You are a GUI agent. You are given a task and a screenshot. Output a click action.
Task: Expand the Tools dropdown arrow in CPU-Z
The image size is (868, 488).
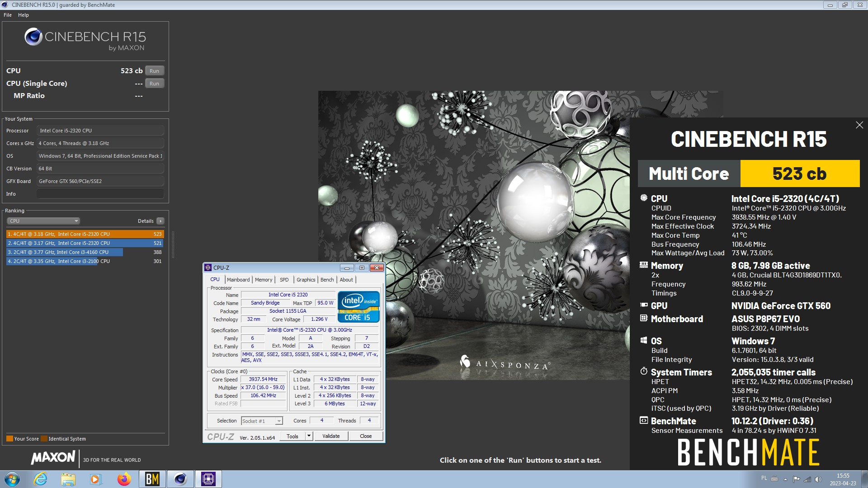pos(309,436)
